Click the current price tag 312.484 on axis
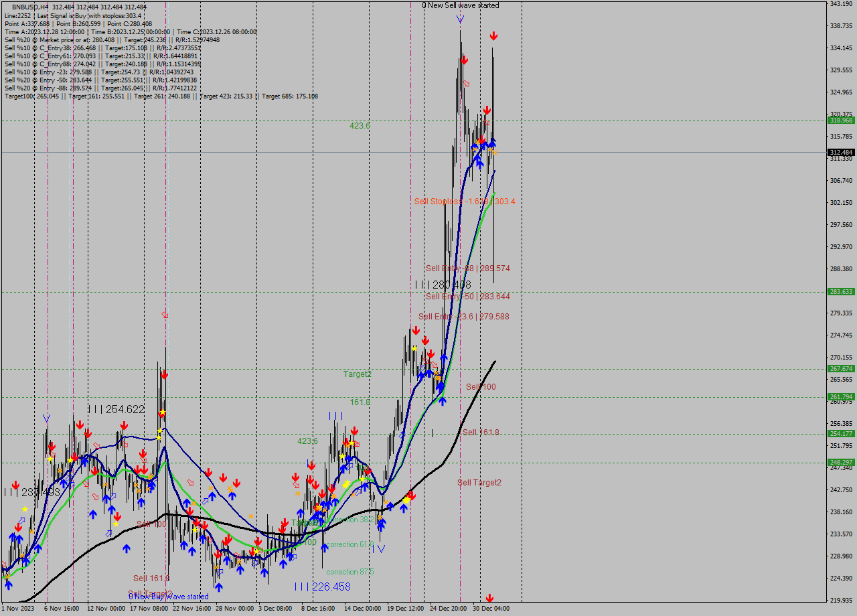The width and height of the screenshot is (857, 616). 841,153
